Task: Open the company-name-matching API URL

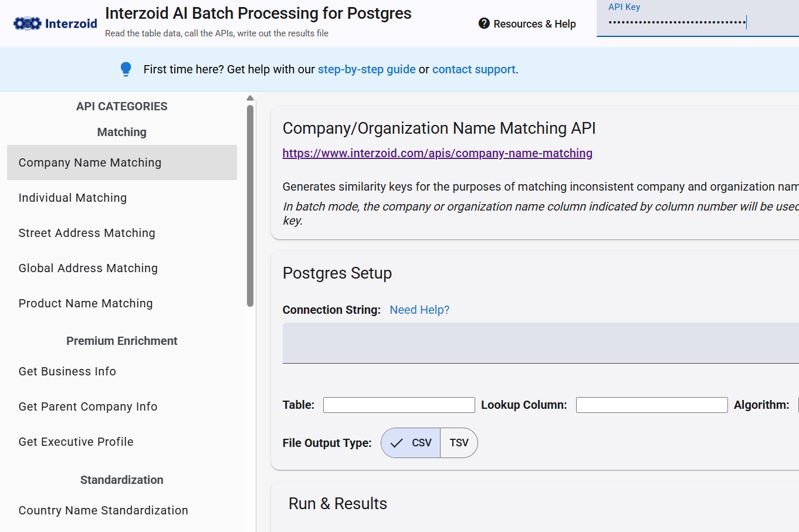Action: click(437, 153)
